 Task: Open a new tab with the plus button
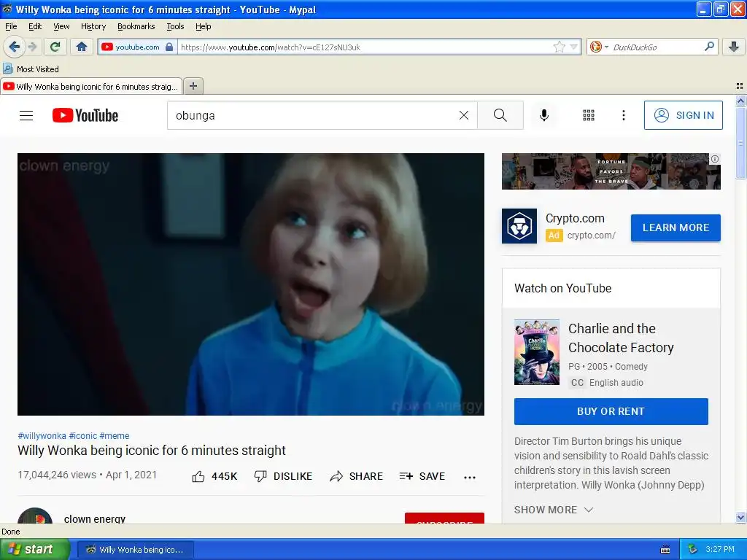[193, 86]
